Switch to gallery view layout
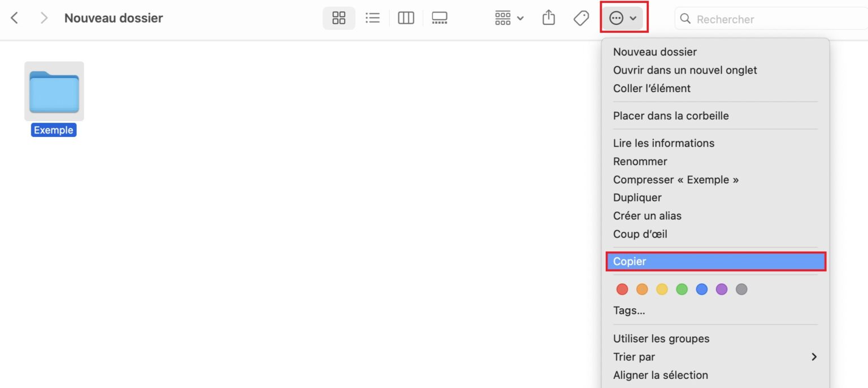This screenshot has width=868, height=388. [x=440, y=18]
